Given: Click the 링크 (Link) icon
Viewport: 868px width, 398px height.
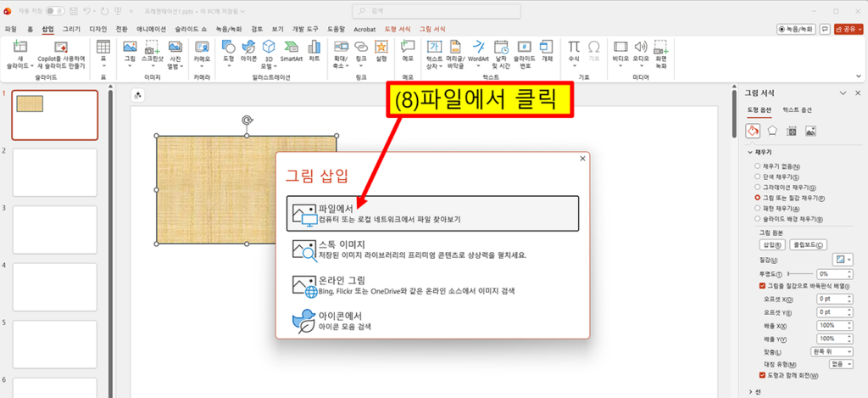Looking at the screenshot, I should point(361,47).
